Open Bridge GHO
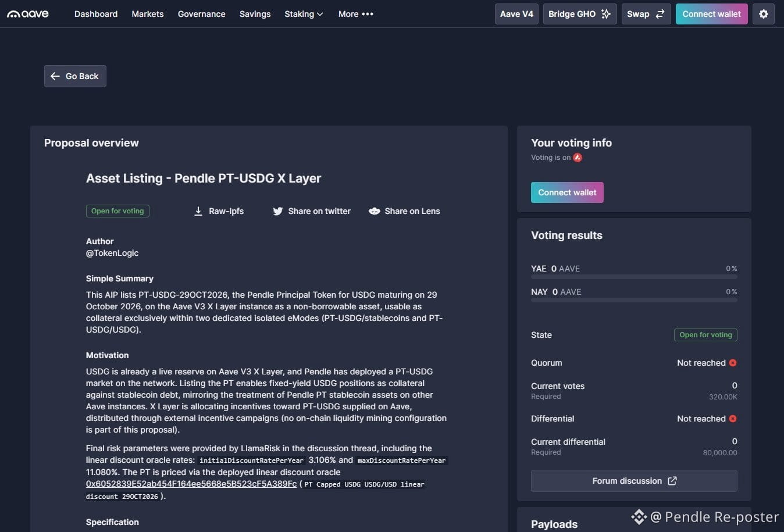The height and width of the screenshot is (532, 784). 579,14
